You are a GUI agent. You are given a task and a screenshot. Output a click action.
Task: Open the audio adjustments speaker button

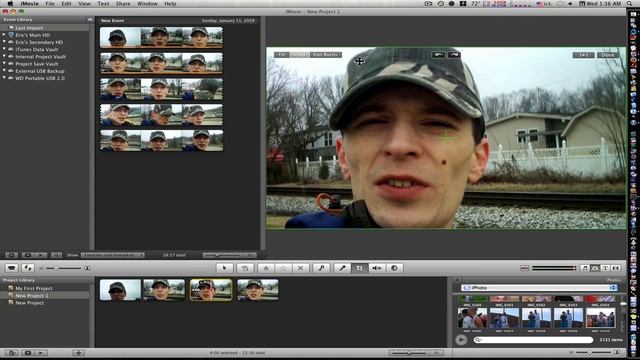pos(377,268)
